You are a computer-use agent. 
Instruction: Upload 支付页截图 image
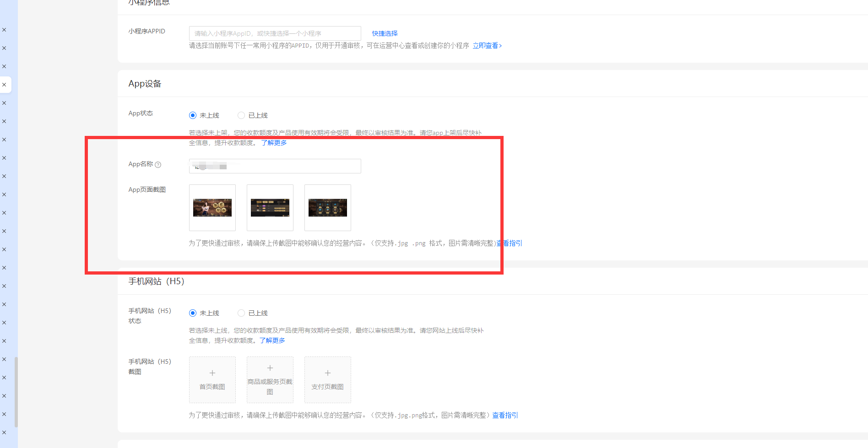328,380
